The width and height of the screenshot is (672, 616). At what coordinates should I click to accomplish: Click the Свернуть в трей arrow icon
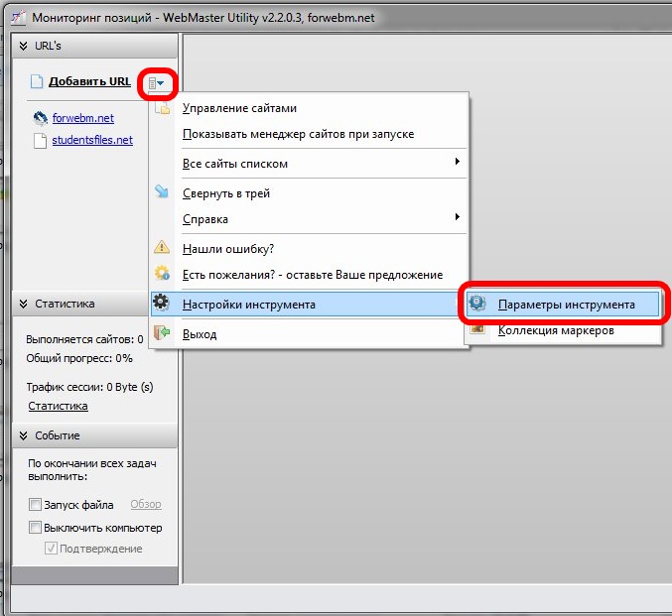pos(162,193)
